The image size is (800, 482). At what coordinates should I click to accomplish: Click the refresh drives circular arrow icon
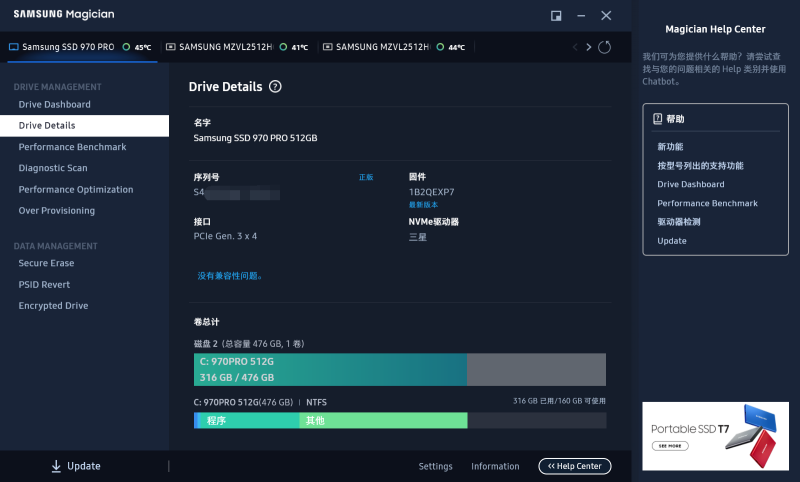605,47
